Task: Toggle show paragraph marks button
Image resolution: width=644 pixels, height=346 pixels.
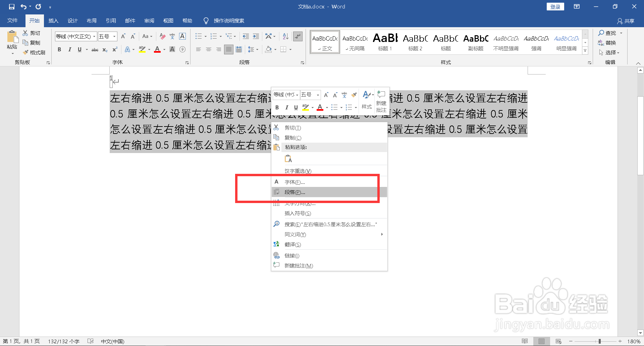Action: point(298,36)
